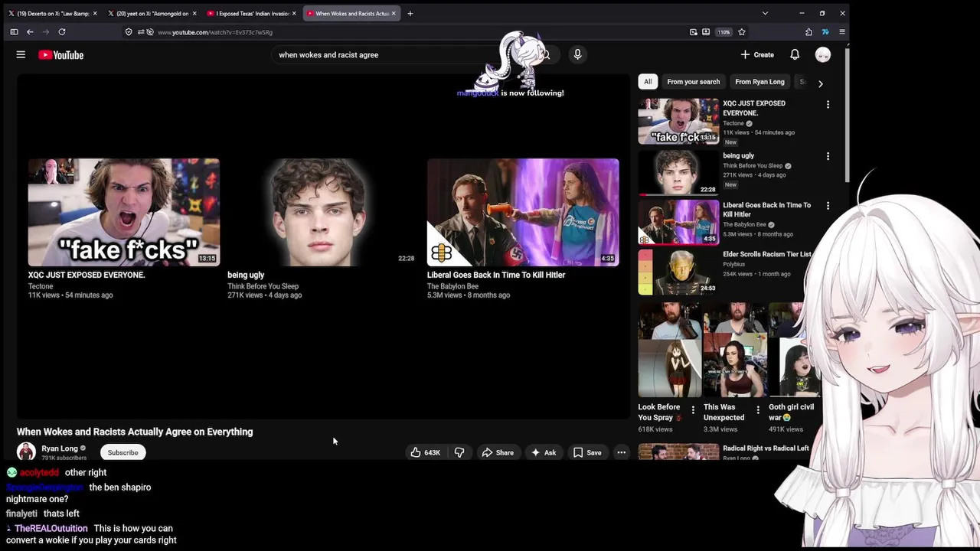Go to YouTube home via the logo
Viewport: 980px width, 551px height.
tap(60, 55)
